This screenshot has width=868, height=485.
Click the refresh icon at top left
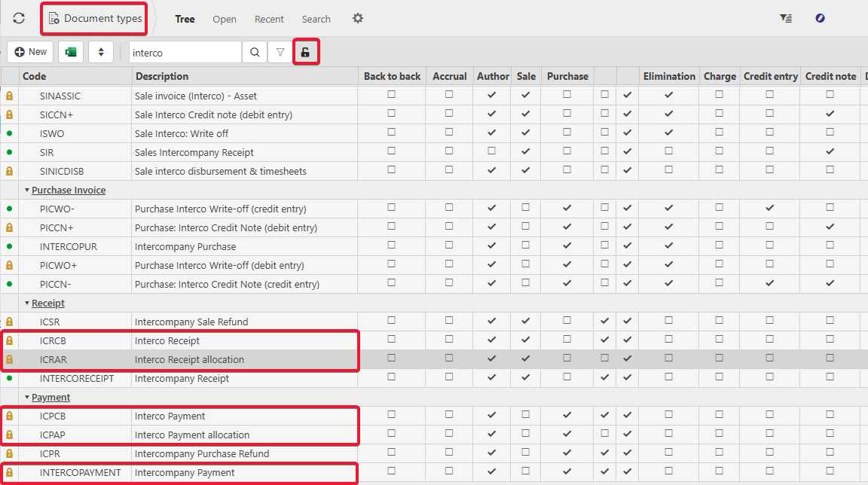pos(19,18)
